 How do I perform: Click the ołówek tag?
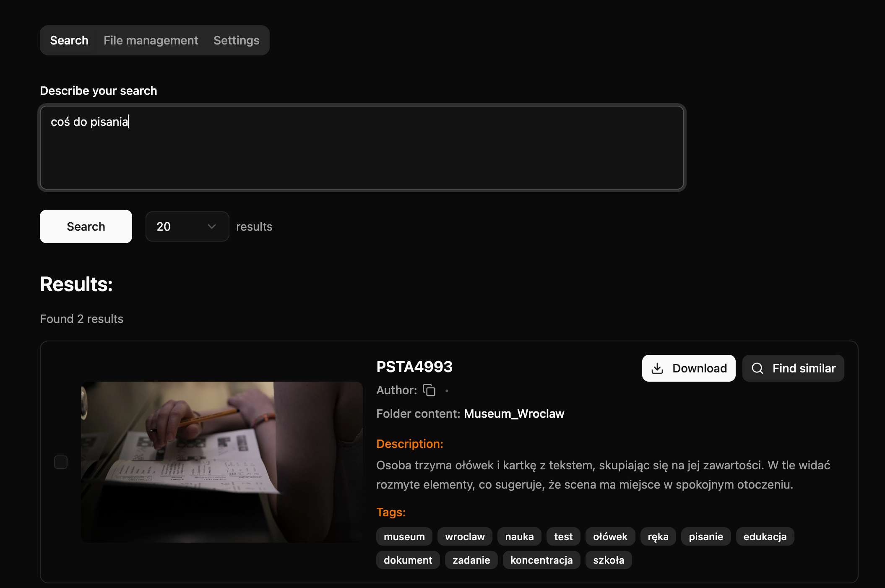[610, 536]
